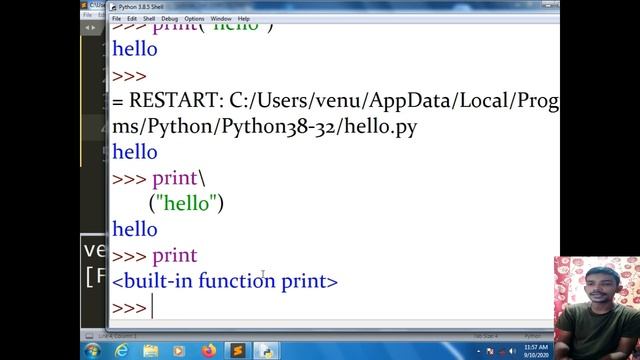Screen dimensions: 640x360
Task: Click the Python IDLE taskbar icon
Action: (267, 351)
